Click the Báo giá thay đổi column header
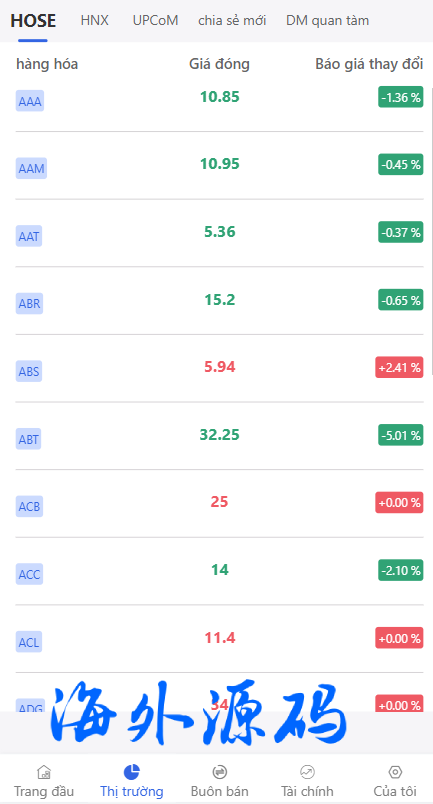This screenshot has width=433, height=804. 369,64
